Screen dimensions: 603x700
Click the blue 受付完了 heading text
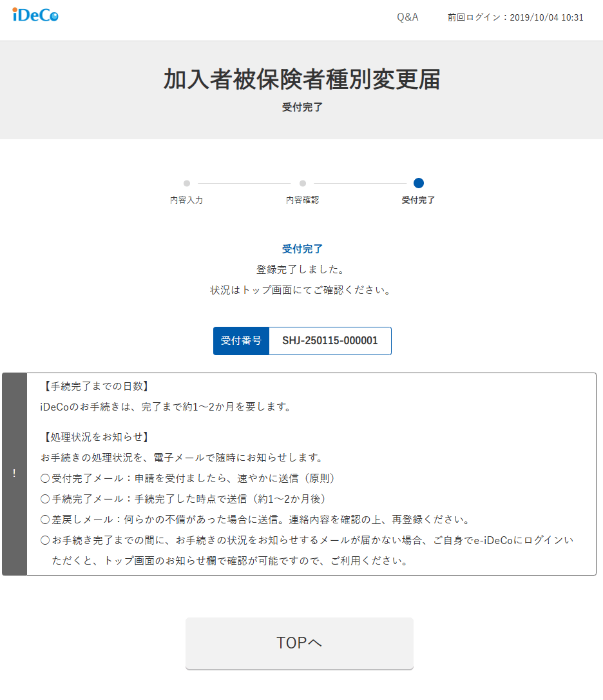302,249
